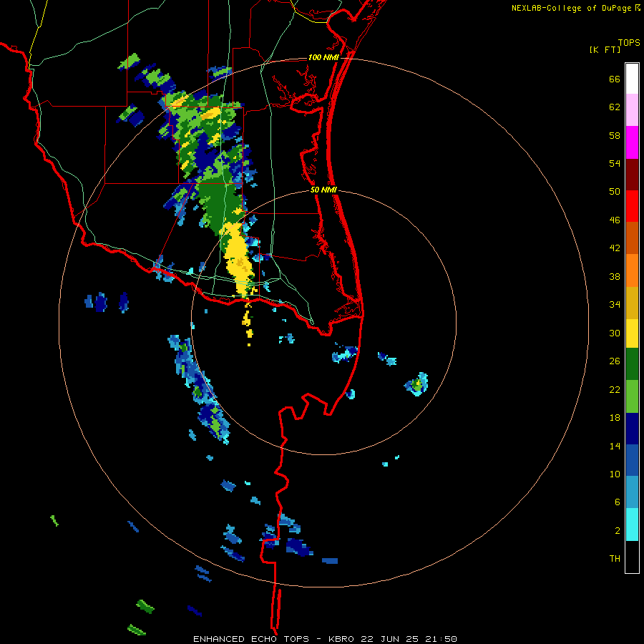Click the white 66 kft legend swatch
The image size is (644, 644).
pyautogui.click(x=632, y=79)
